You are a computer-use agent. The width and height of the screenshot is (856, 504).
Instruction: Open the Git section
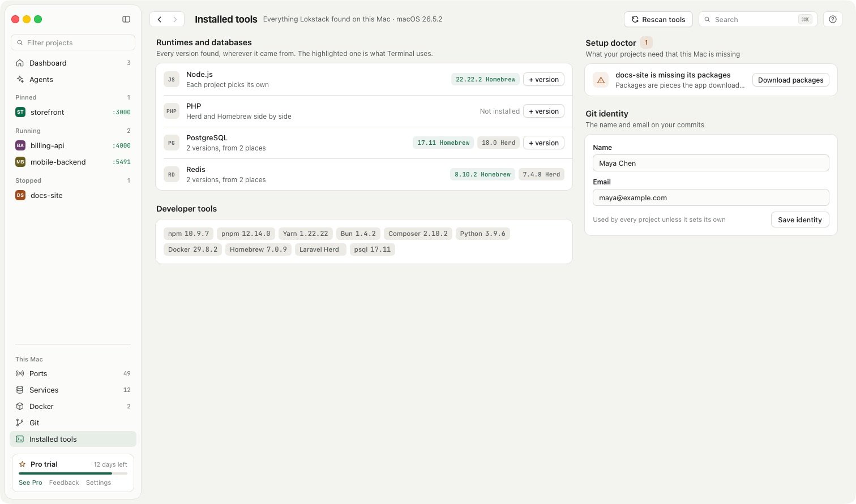pyautogui.click(x=73, y=423)
